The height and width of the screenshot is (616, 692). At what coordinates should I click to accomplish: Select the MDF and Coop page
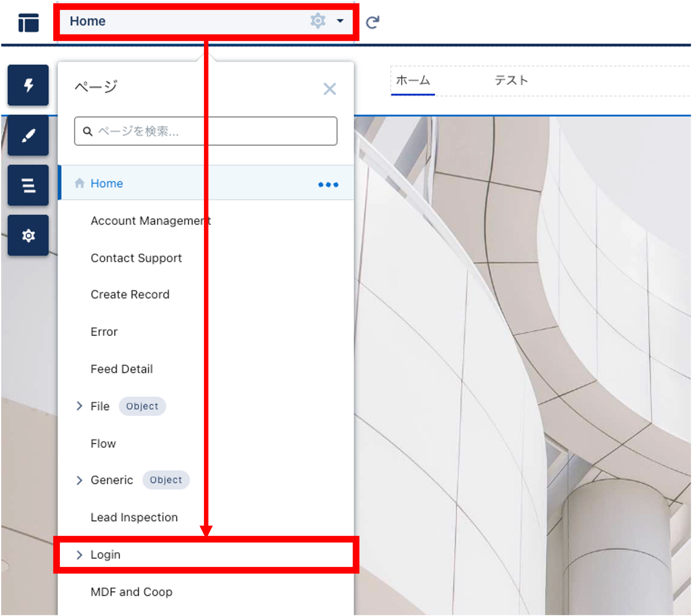pyautogui.click(x=131, y=592)
